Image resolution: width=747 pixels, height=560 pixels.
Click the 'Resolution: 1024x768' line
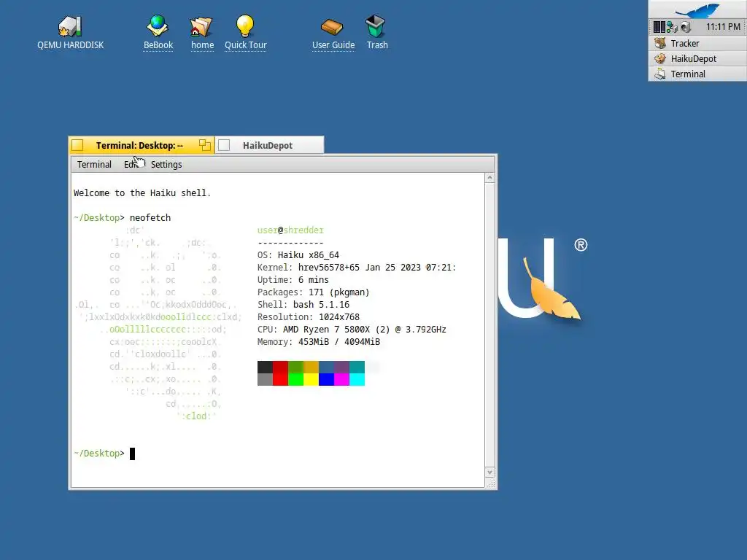(309, 316)
